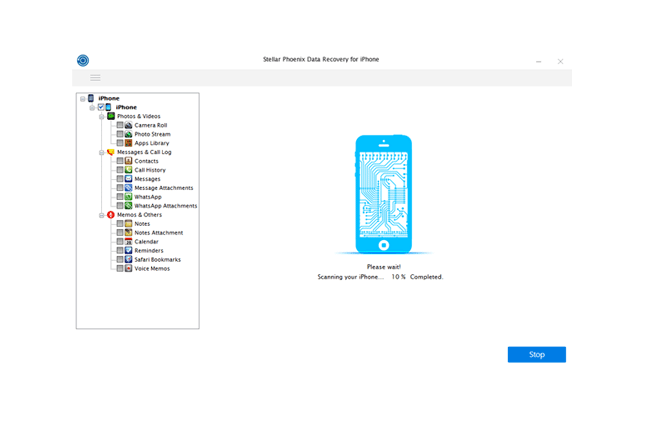Screen dimensions: 645x421
Task: Click the WhatsApp icon in tree
Action: [129, 197]
